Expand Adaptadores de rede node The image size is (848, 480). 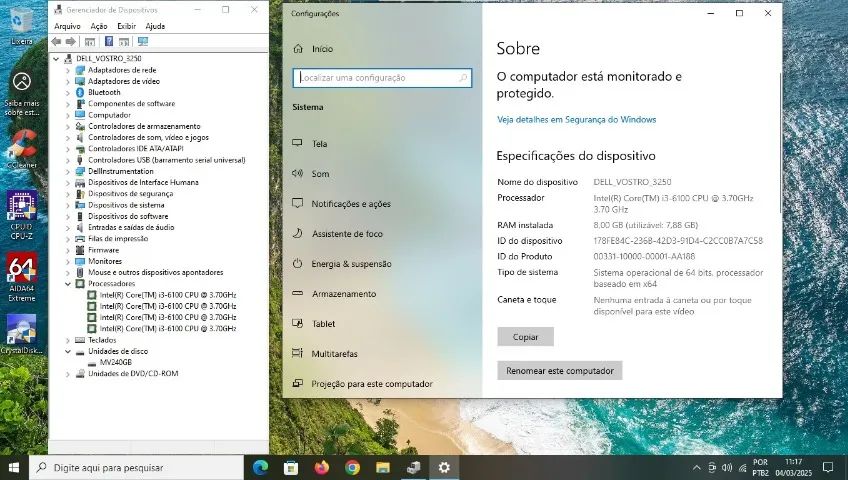[68, 70]
